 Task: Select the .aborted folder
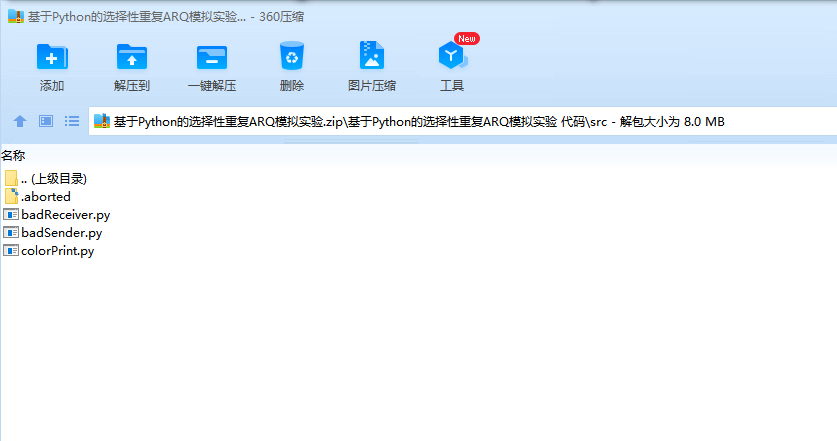pos(37,196)
